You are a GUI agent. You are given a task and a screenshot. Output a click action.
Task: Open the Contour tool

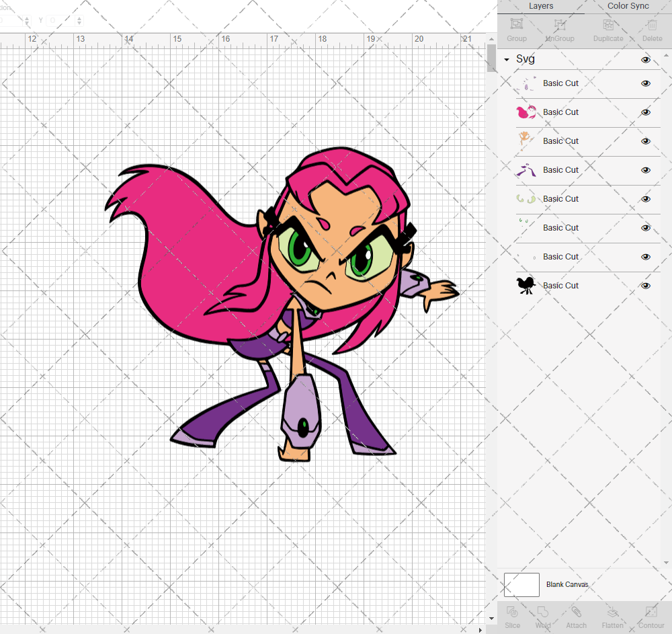(x=650, y=617)
